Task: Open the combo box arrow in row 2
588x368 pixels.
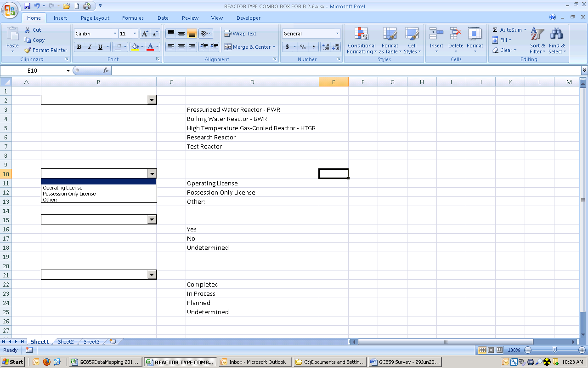Action: [152, 100]
